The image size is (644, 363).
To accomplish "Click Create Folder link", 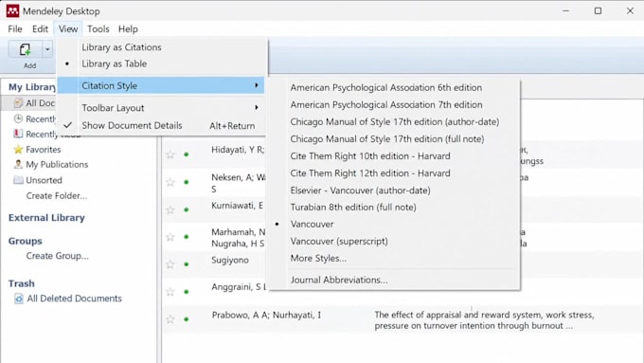I will pyautogui.click(x=57, y=195).
